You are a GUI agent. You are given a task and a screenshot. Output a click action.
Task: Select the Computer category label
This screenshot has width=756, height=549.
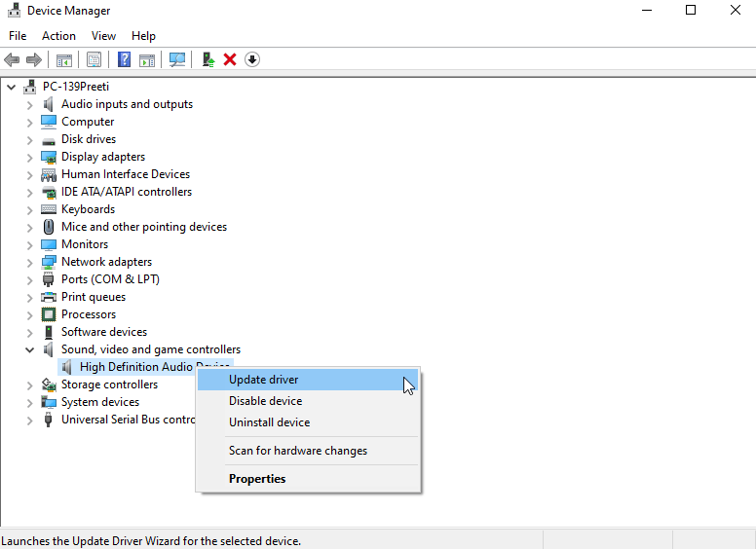pos(88,122)
